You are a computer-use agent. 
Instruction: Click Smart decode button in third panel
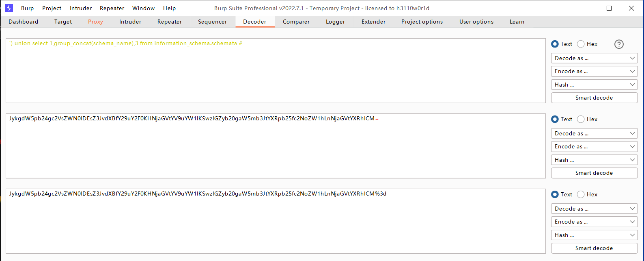coord(594,248)
